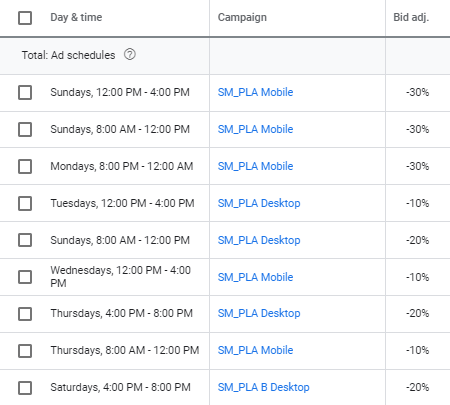Viewport: 450px width, 405px height.
Task: Edit -10% bid adjustment for Tuesdays row
Action: tap(417, 203)
